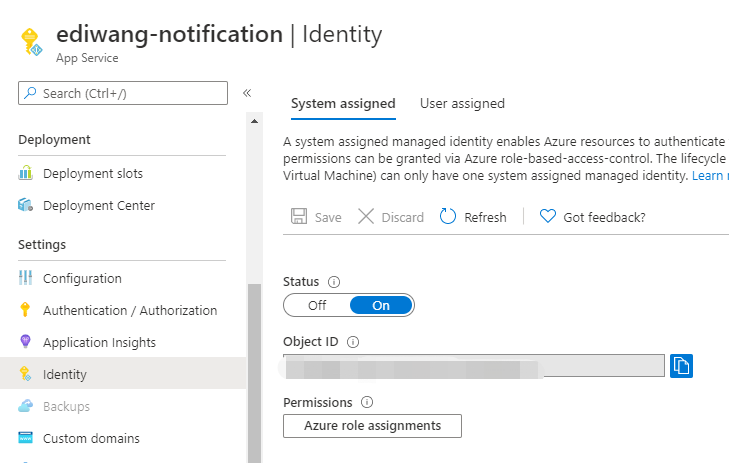Click the Configuration sliders icon
729x463 pixels.
26,278
